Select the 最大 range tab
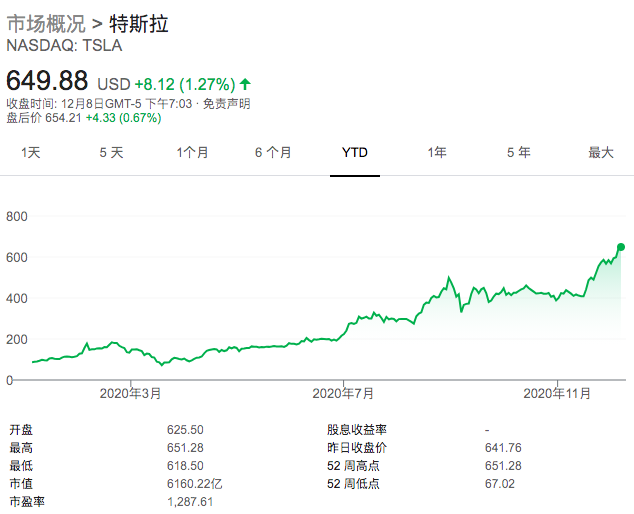The width and height of the screenshot is (634, 514). pyautogui.click(x=601, y=153)
